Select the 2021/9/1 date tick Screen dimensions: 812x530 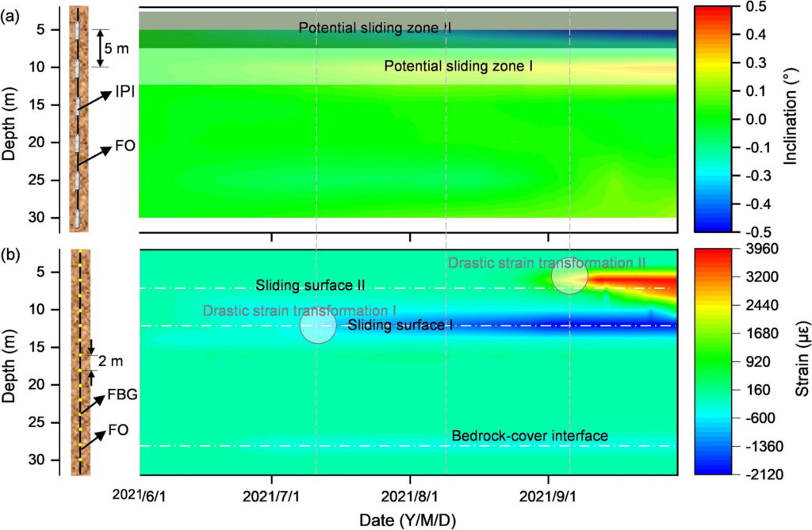pos(549,495)
